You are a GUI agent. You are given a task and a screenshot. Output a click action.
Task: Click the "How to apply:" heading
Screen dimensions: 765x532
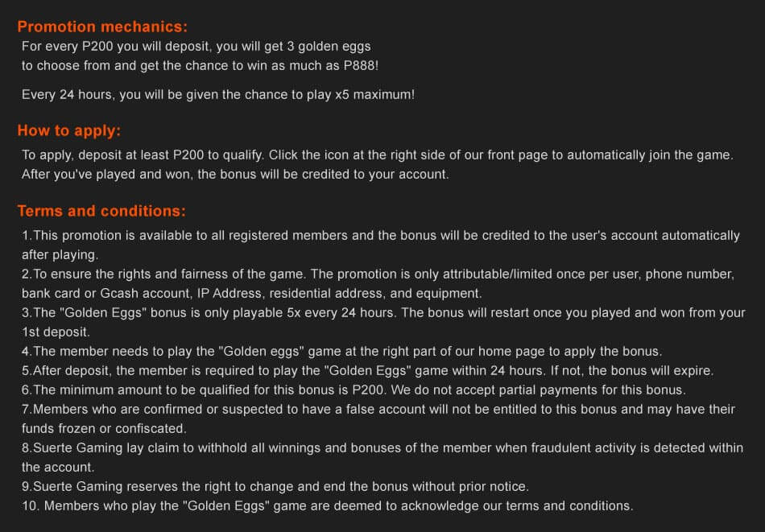tap(68, 131)
